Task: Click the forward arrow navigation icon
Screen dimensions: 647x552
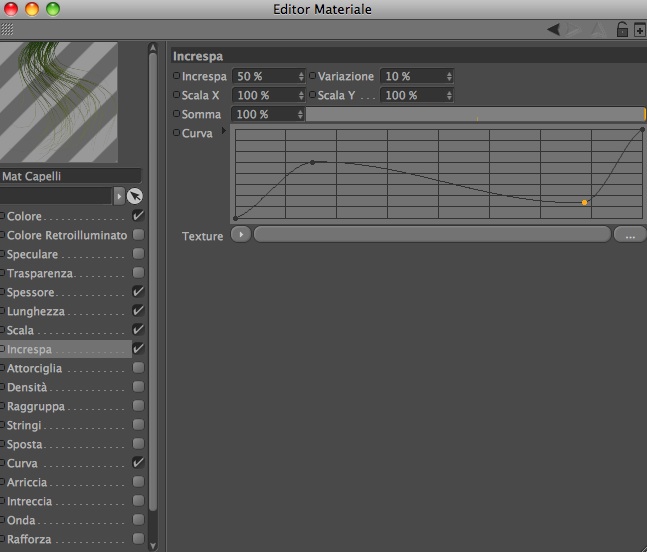Action: click(574, 30)
